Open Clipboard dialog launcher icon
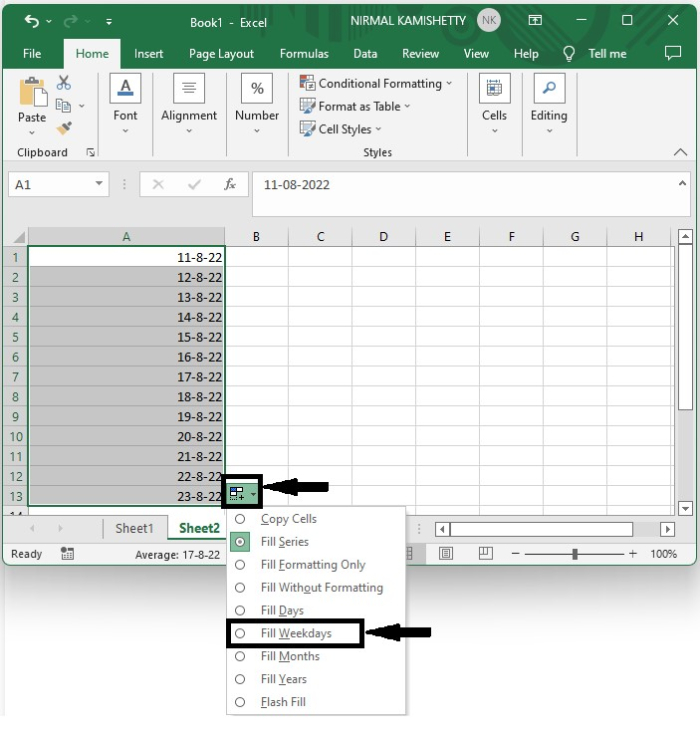700x732 pixels. (91, 152)
